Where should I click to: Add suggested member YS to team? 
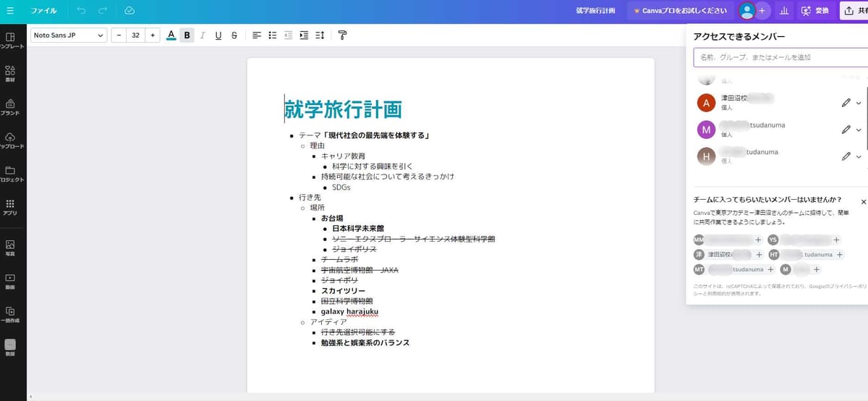point(836,240)
